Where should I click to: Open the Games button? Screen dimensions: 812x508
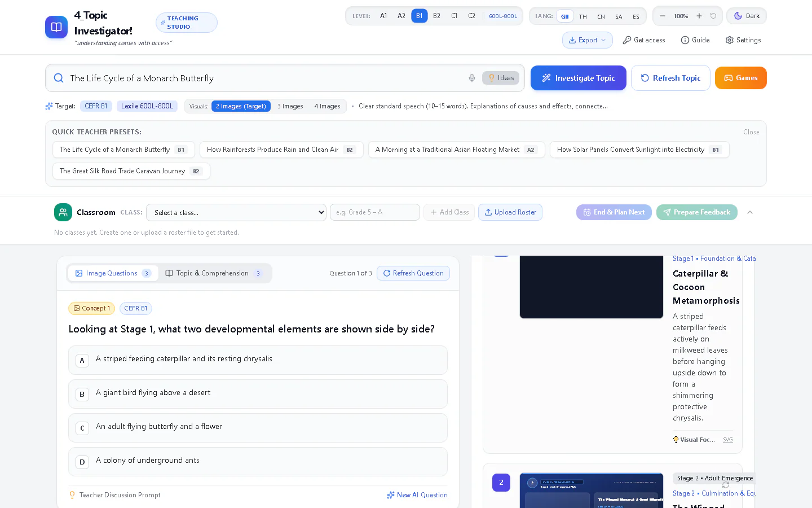741,78
